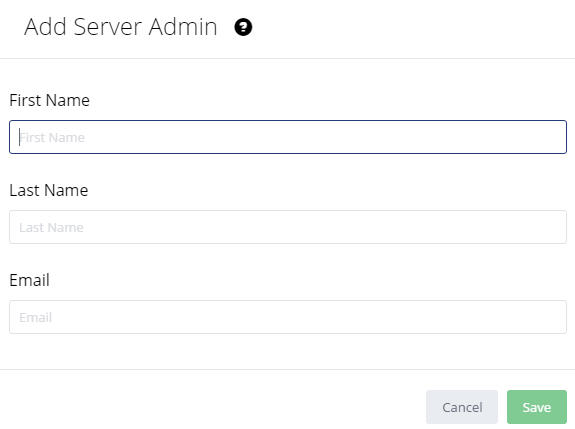Show help for adding a server admin
The image size is (575, 429).
[243, 27]
